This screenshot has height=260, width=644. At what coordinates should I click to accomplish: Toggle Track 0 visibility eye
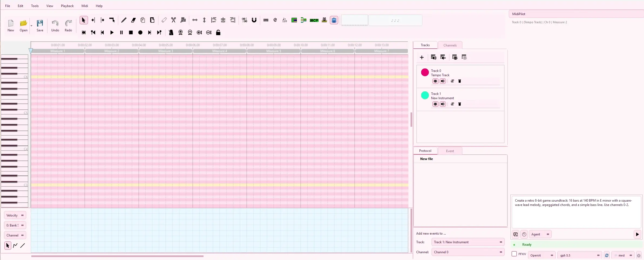pos(435,81)
